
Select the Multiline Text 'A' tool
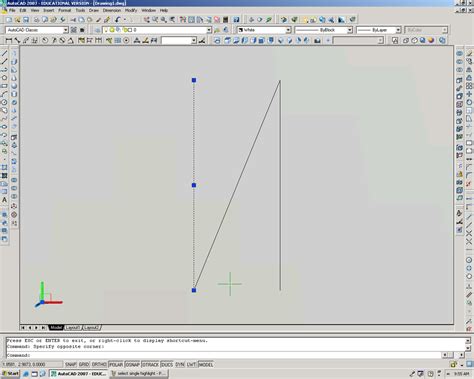tap(4, 200)
